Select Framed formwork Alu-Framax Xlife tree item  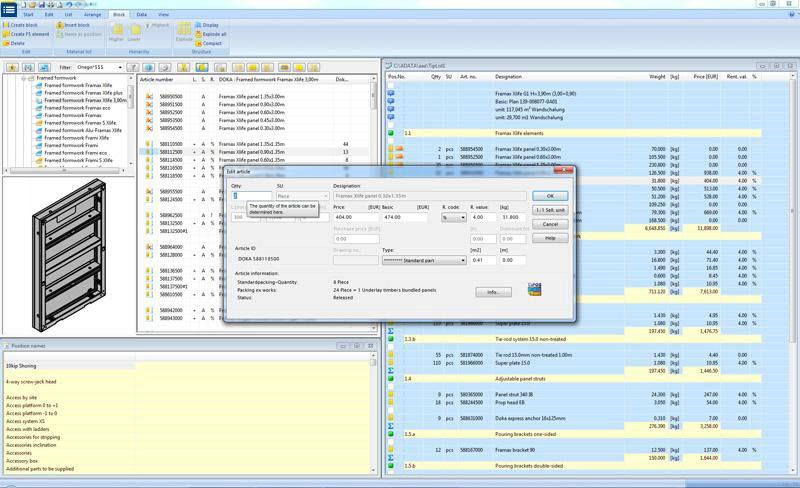coord(83,130)
